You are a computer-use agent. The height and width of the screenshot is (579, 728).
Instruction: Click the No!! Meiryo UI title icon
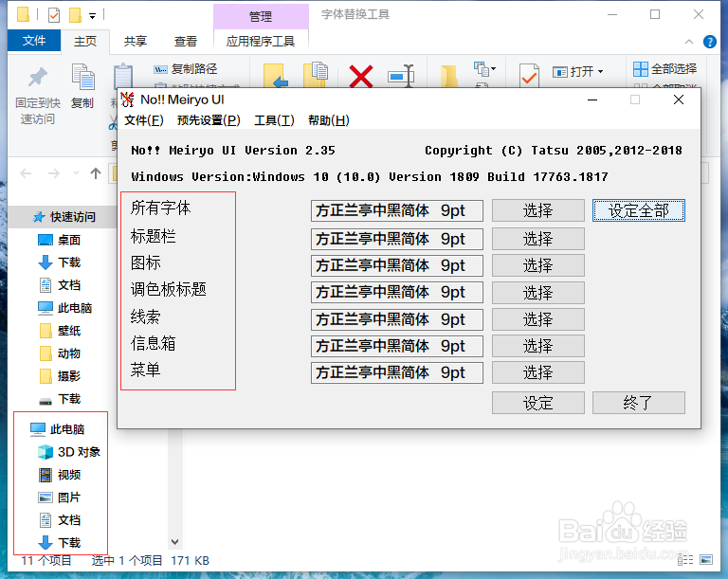pos(127,100)
